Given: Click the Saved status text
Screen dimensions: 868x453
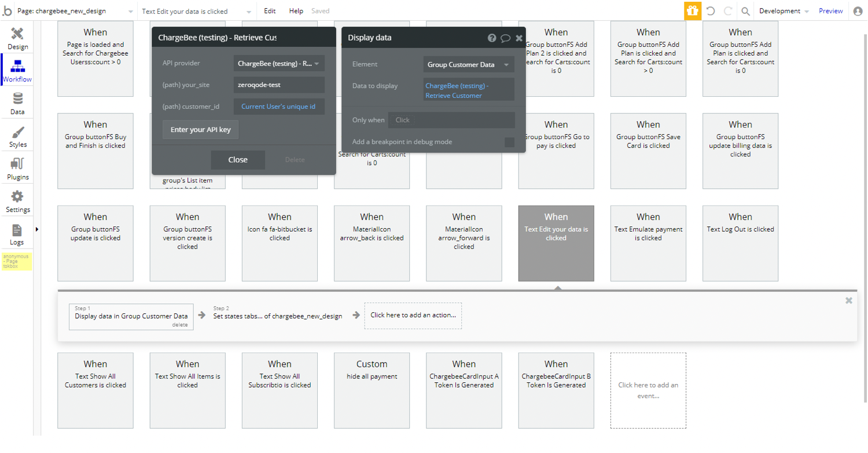Looking at the screenshot, I should pos(320,11).
